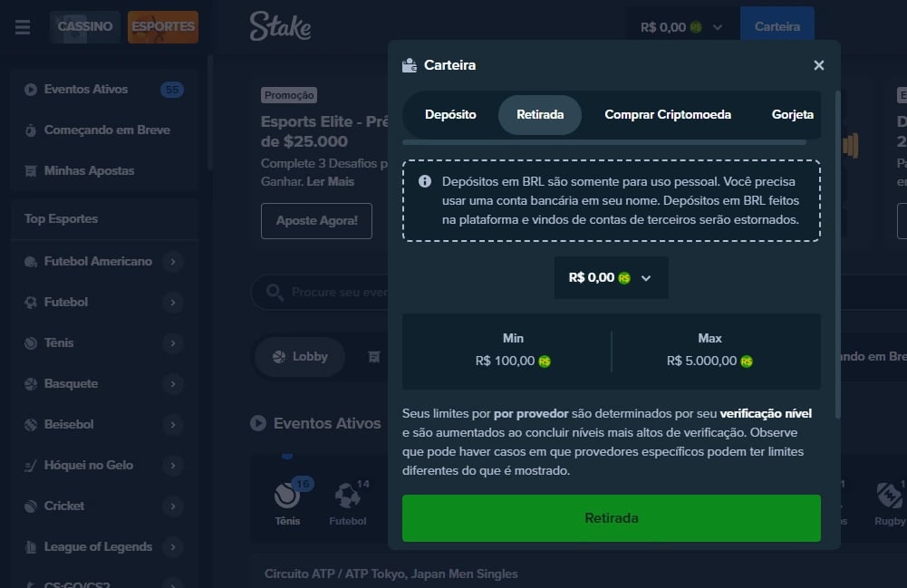The height and width of the screenshot is (588, 907).
Task: Click the Cricket icon in sidebar
Action: click(31, 506)
